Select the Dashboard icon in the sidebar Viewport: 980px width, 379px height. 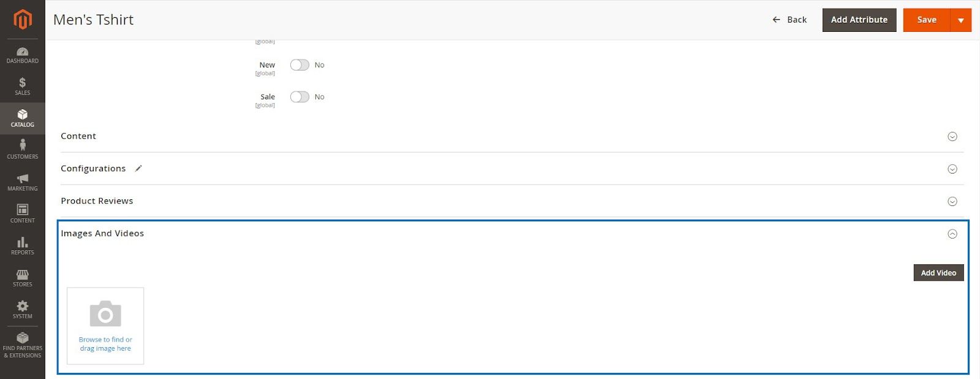(22, 52)
